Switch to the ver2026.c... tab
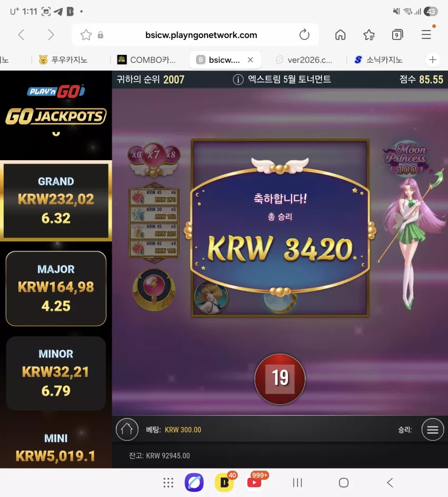 (x=304, y=60)
